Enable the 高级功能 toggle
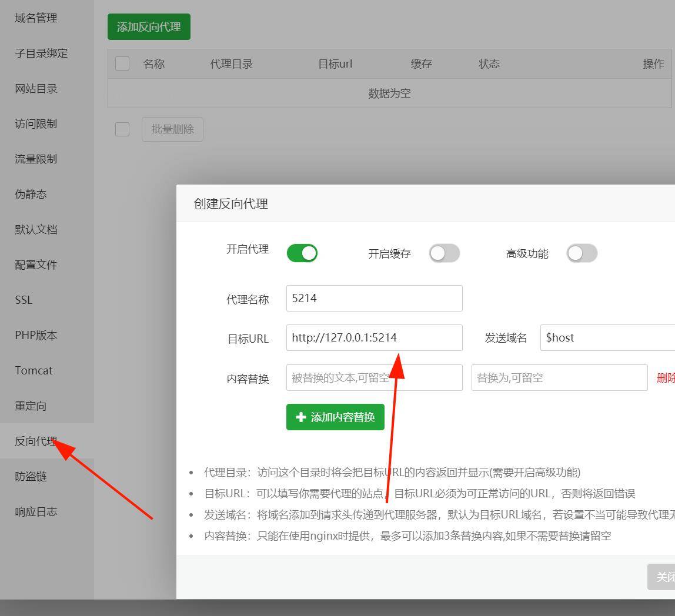The height and width of the screenshot is (616, 675). tap(582, 253)
